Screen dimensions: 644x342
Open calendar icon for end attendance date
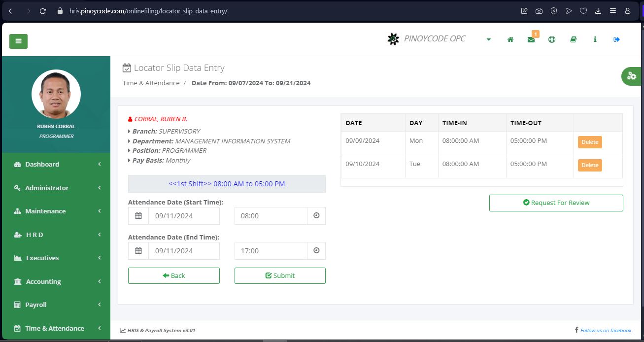pos(138,251)
